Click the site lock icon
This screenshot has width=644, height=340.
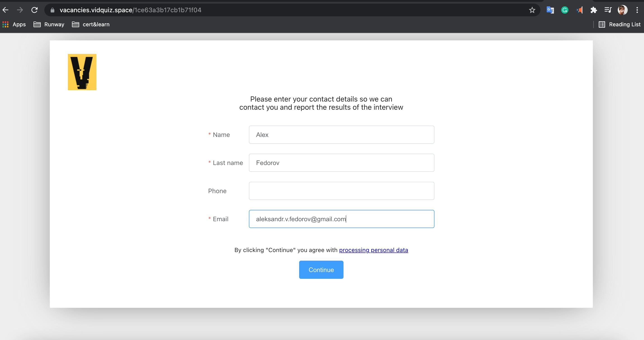coord(52,10)
